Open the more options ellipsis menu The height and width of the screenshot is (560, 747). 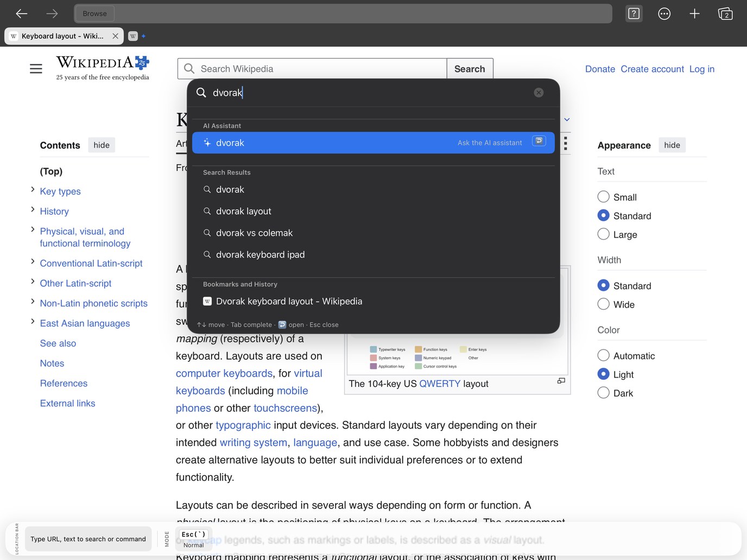click(x=664, y=14)
